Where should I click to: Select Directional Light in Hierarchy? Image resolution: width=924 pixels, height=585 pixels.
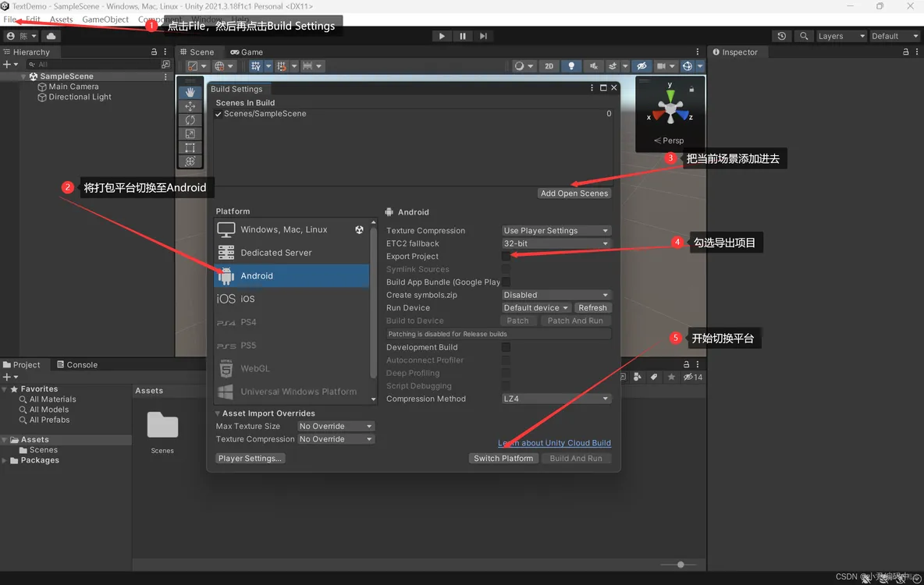(x=80, y=97)
